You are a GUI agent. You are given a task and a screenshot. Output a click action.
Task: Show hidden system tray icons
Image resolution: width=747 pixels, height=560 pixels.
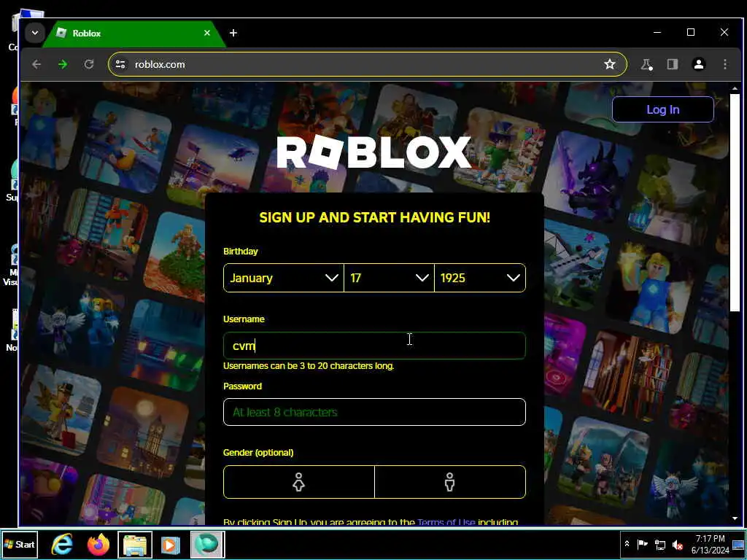point(627,544)
